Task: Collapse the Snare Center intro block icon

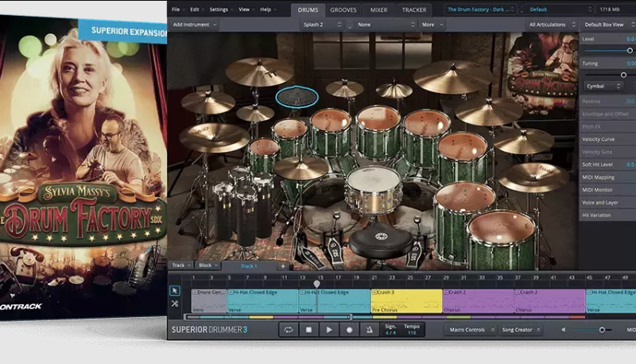Action: (194, 292)
